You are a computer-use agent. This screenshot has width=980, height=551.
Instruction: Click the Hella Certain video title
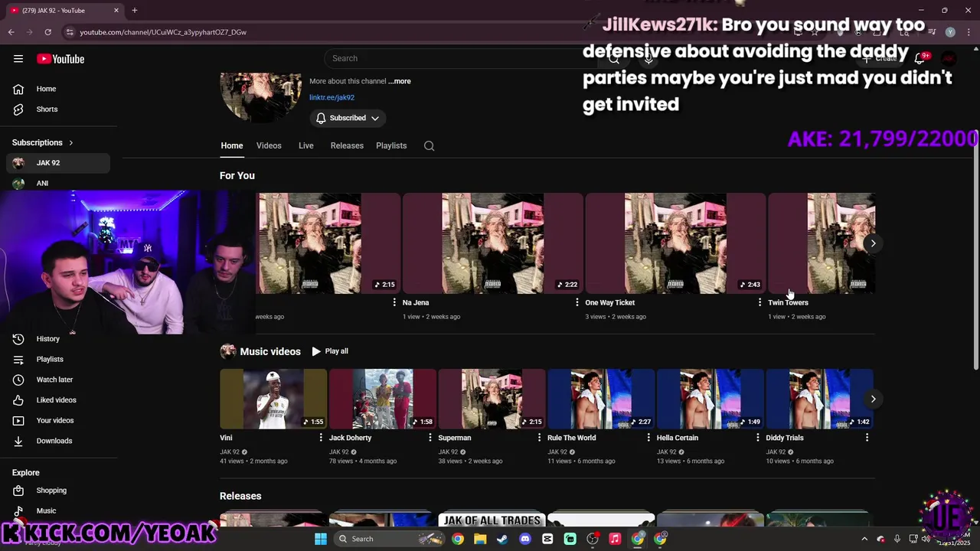678,438
